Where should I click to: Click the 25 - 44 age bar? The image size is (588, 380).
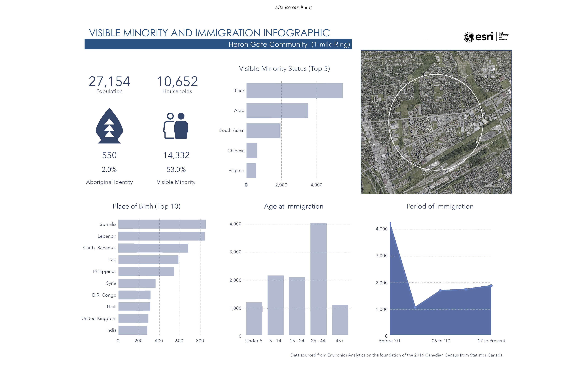coord(318,279)
